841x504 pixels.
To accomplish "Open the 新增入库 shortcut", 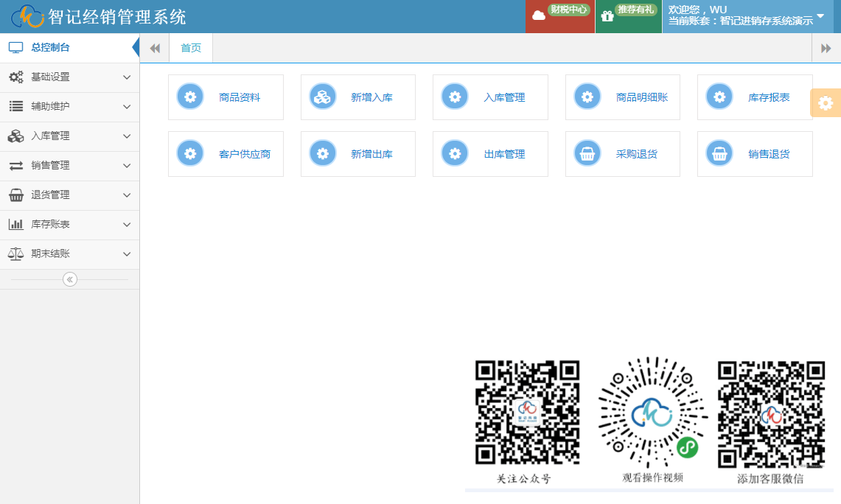I will click(x=358, y=97).
